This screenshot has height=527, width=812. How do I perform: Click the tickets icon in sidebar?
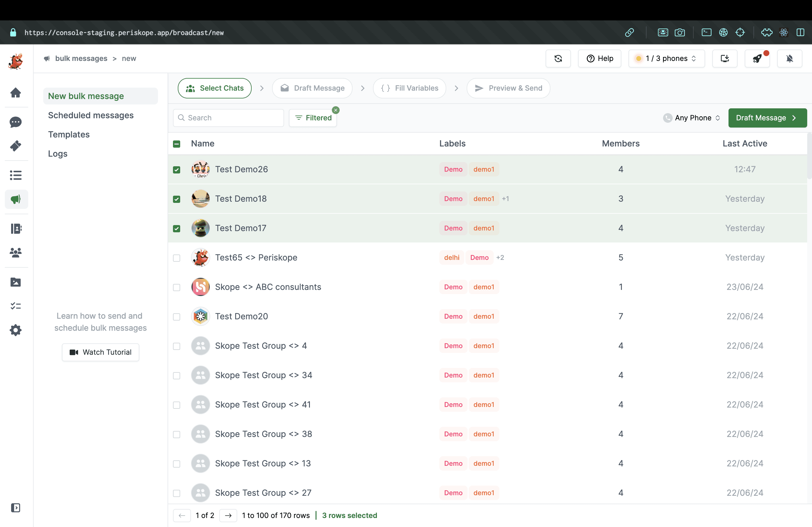coord(16,146)
